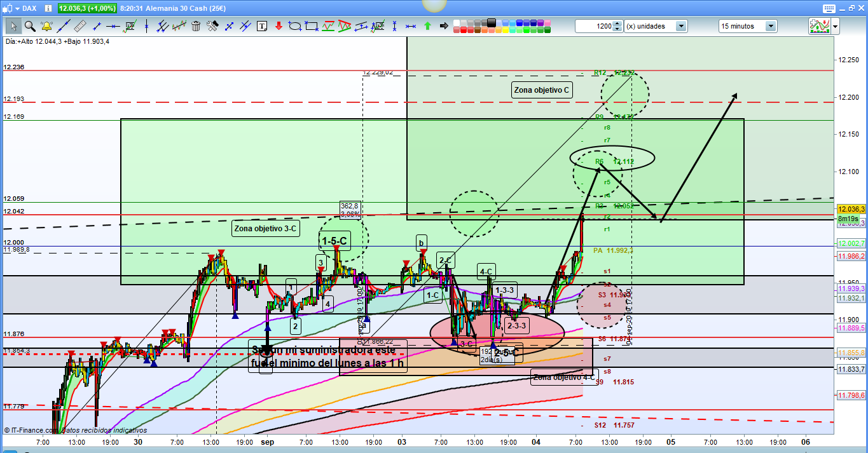868x453 pixels.
Task: Open hammer and wrench settings tool
Action: [212, 26]
